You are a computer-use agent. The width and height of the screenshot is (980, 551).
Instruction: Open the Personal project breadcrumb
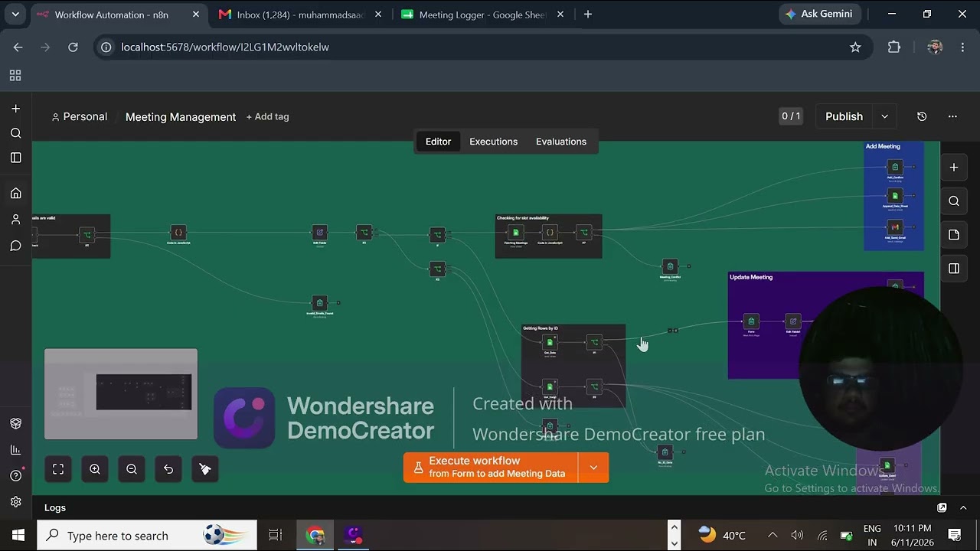[79, 116]
